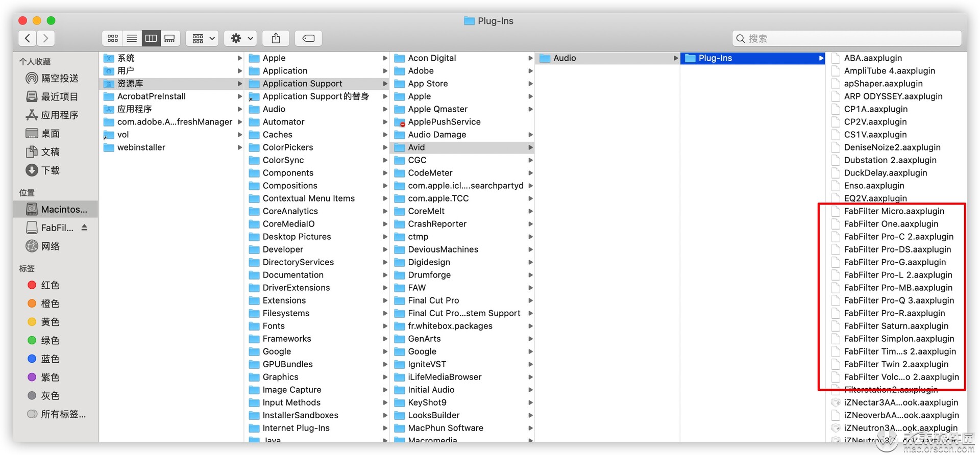
Task: Filter by purple tag (紫色)
Action: pyautogui.click(x=55, y=377)
